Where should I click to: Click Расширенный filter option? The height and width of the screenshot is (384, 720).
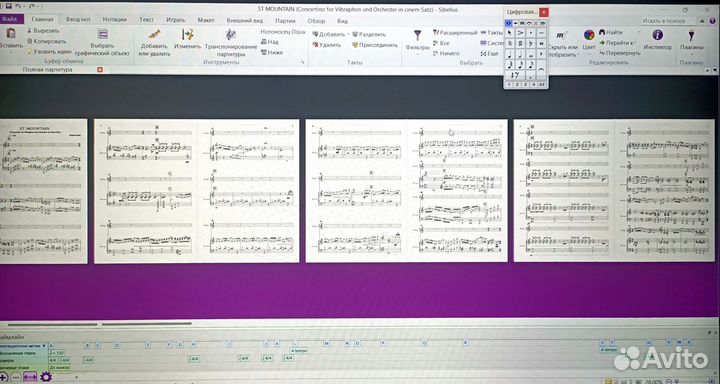point(455,33)
